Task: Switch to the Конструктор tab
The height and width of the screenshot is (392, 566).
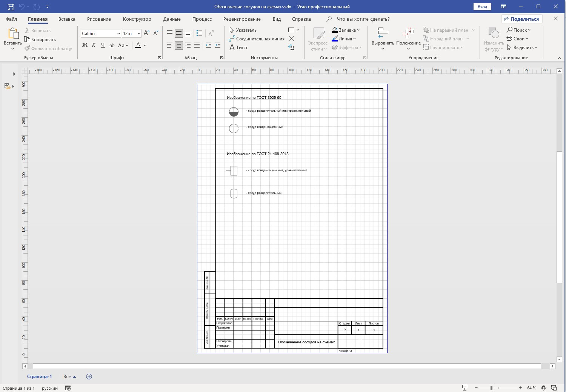Action: click(137, 19)
